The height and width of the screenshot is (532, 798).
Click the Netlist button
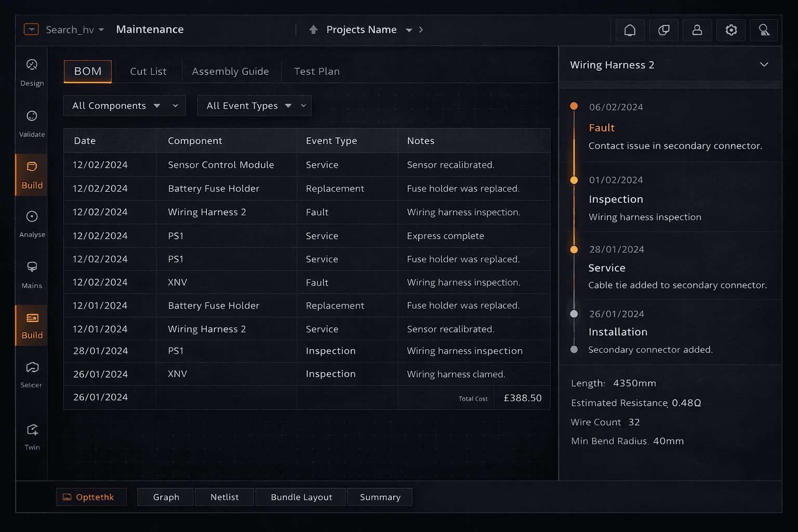click(x=224, y=497)
